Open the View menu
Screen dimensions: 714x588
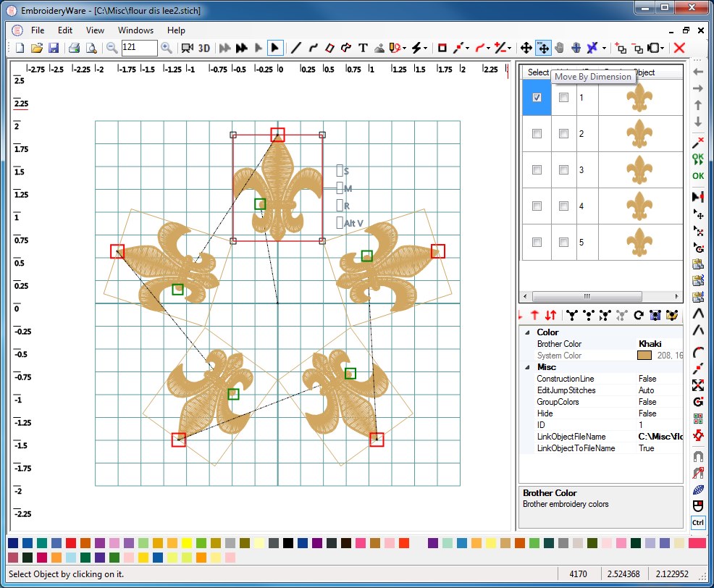click(95, 30)
